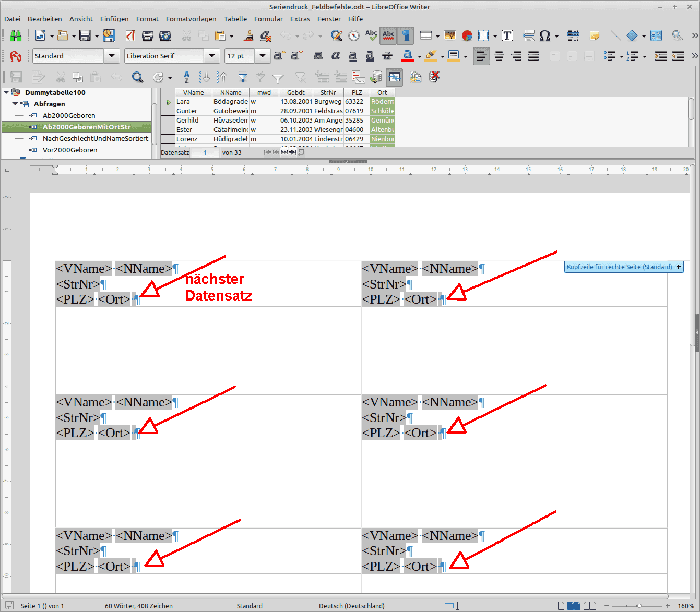
Task: Open the Einfügen menu
Action: point(114,19)
